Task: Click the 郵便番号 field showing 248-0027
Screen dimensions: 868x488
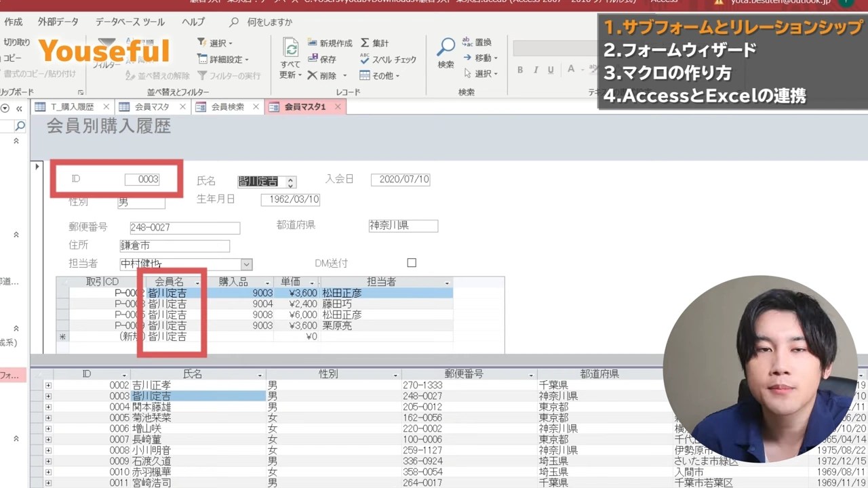Action: point(185,228)
